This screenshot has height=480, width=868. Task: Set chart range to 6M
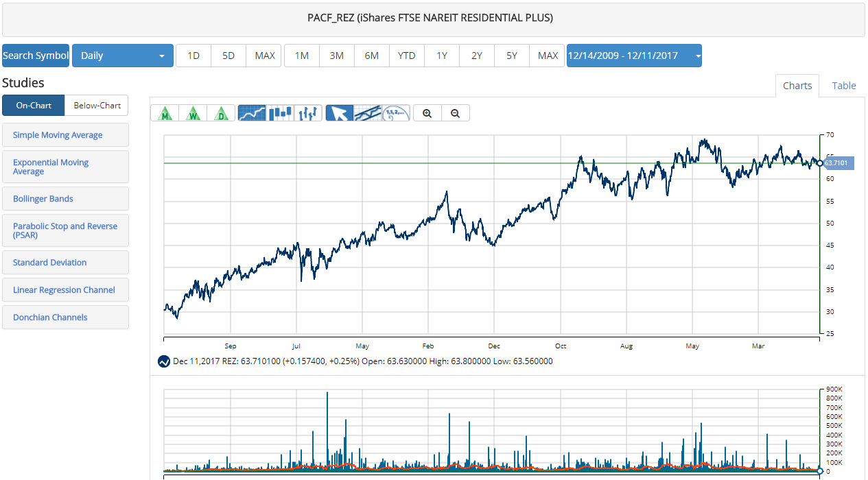372,56
